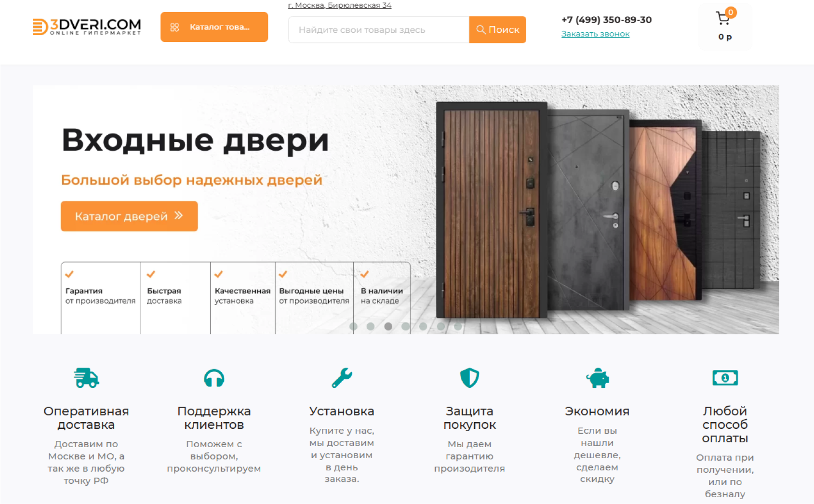Click the Гарантия от производителя tab
This screenshot has height=504, width=814.
coord(100,298)
